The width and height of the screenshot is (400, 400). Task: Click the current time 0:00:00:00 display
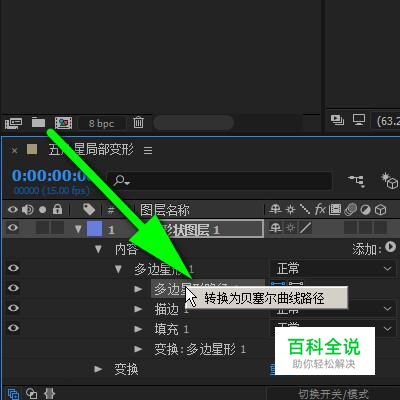pyautogui.click(x=50, y=176)
